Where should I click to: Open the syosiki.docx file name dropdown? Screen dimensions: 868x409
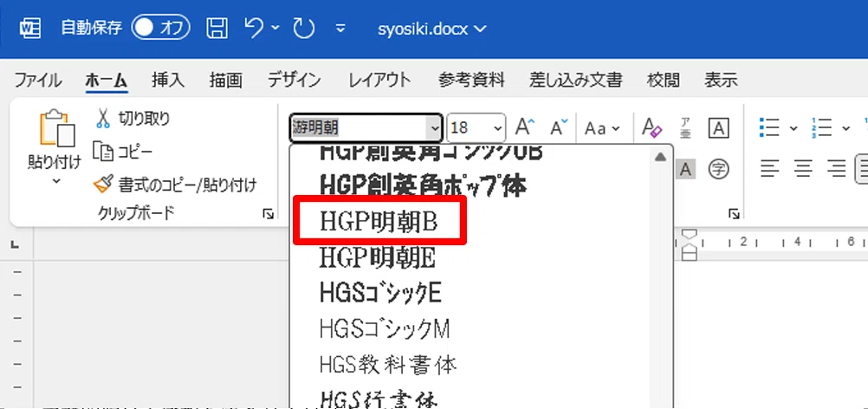click(431, 29)
